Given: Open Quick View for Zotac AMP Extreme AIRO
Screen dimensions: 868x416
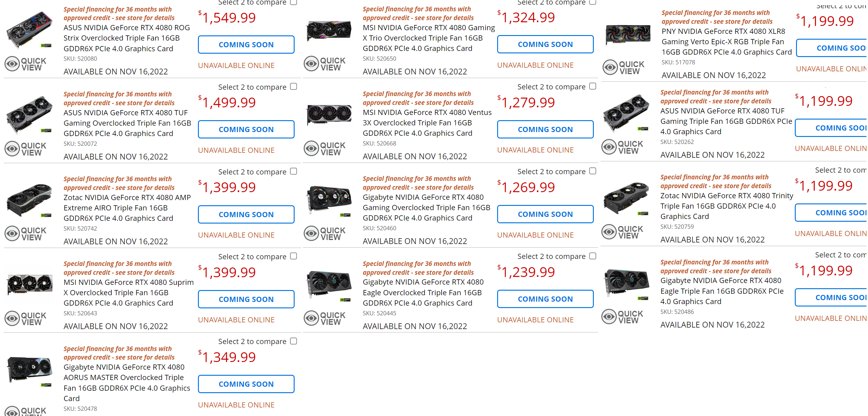Looking at the screenshot, I should click(26, 234).
